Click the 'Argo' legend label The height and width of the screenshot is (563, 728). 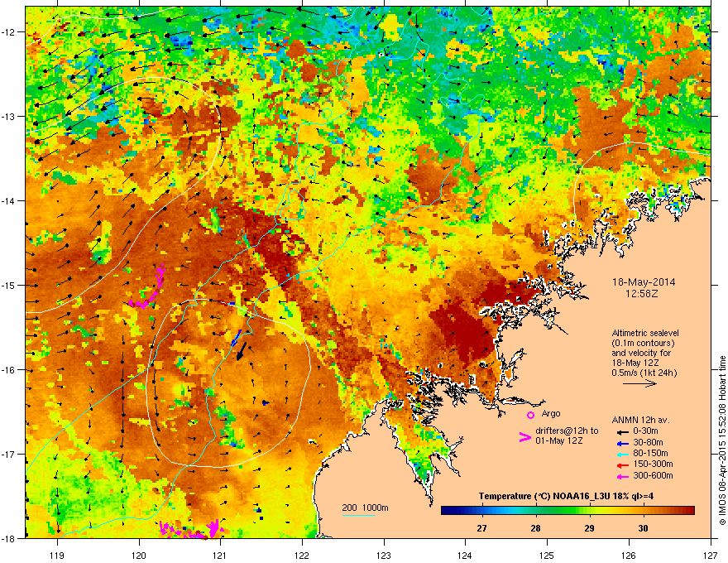551,413
